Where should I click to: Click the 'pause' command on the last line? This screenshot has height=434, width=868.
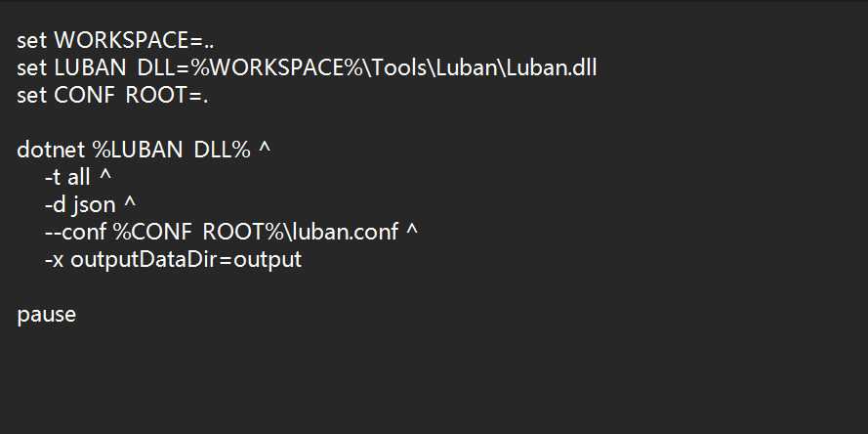(46, 316)
